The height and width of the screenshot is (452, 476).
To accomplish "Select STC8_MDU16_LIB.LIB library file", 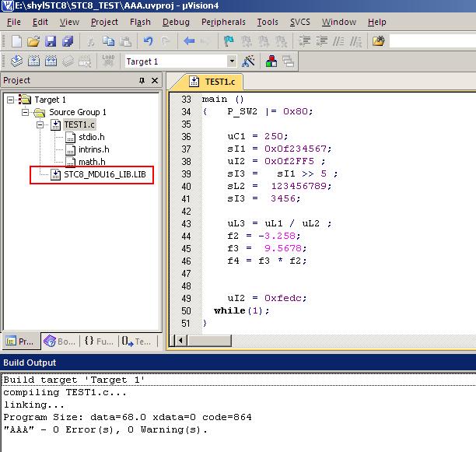I will [x=105, y=174].
